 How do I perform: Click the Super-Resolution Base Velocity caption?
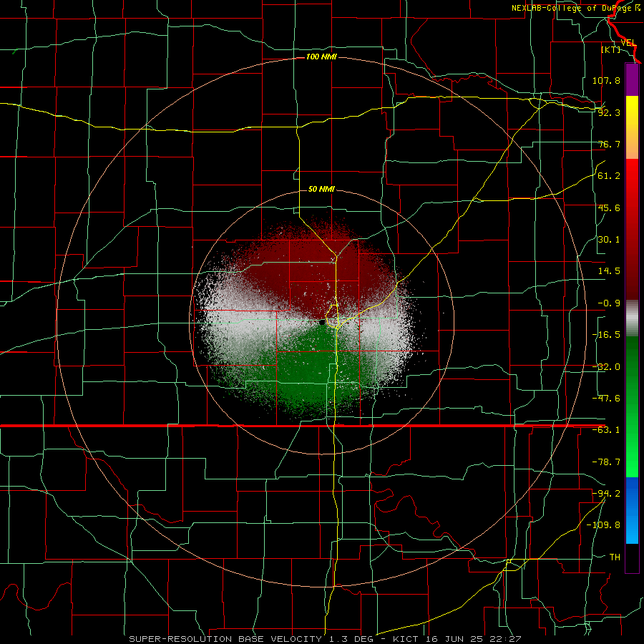tap(325, 639)
